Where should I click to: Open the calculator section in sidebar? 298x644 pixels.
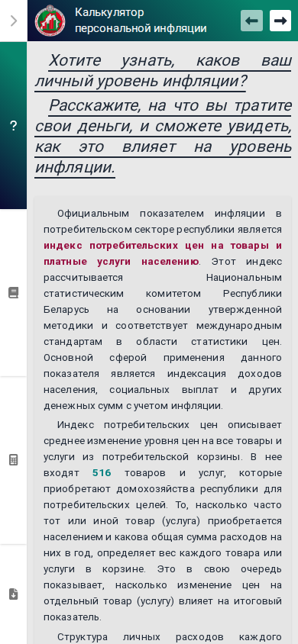[14, 459]
